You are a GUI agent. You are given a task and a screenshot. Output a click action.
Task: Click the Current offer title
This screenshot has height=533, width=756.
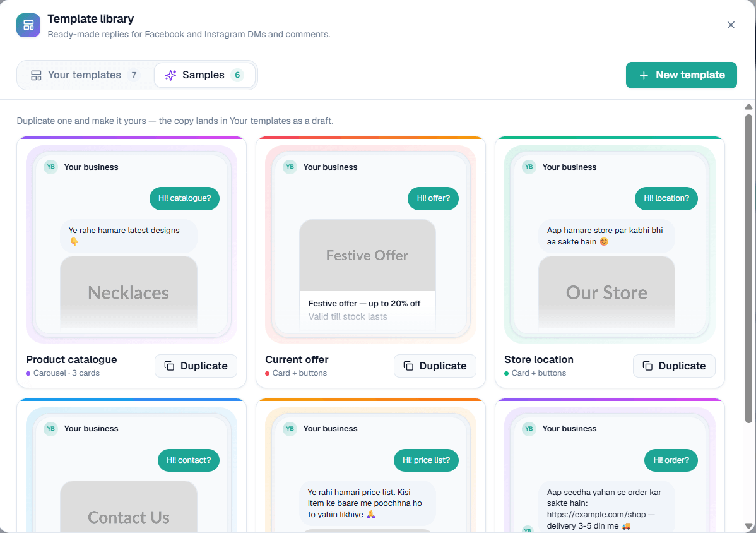coord(297,359)
